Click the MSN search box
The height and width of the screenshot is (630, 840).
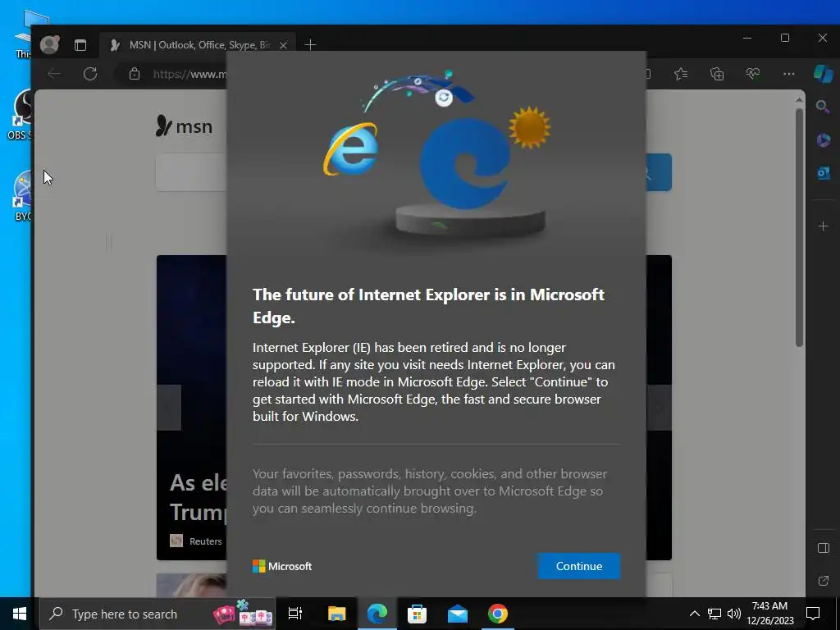(191, 172)
